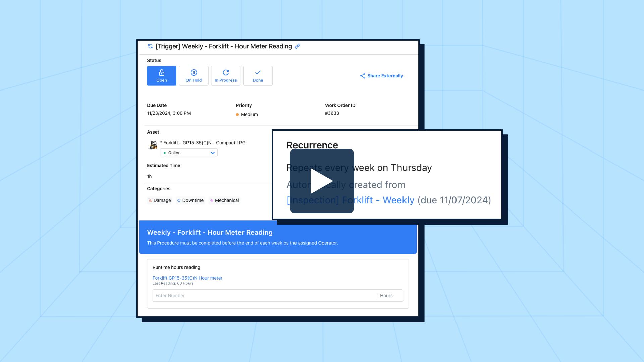Click the forklift asset thumbnail image
The image size is (644, 362).
click(153, 145)
